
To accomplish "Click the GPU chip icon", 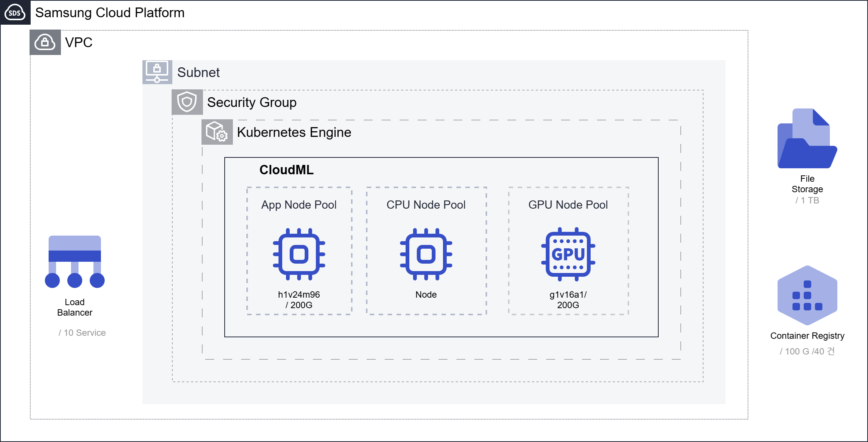I will point(568,254).
